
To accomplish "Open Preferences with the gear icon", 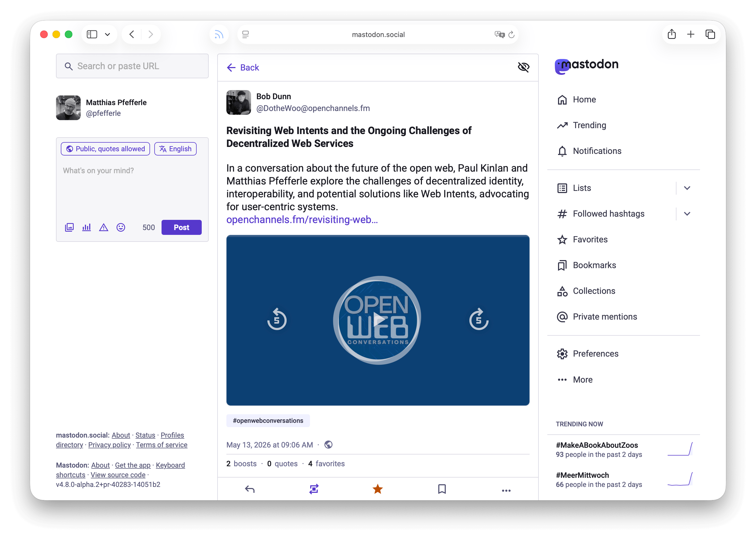I will coord(587,353).
